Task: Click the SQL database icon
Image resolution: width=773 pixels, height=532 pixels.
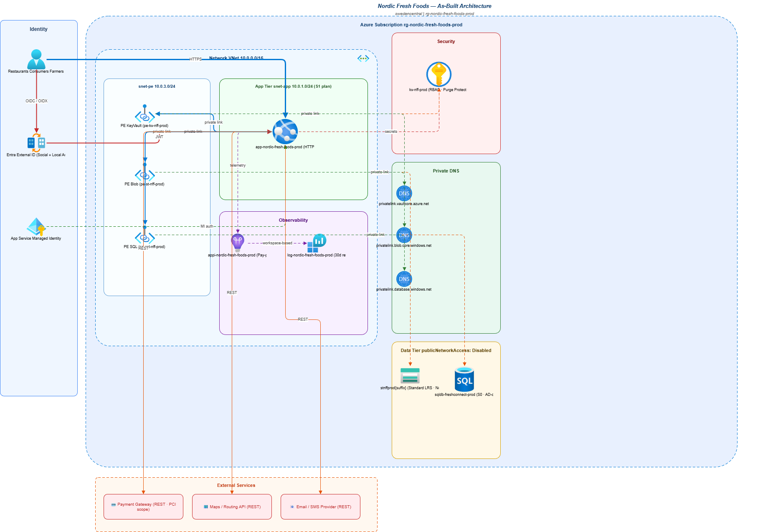Action: click(x=464, y=379)
